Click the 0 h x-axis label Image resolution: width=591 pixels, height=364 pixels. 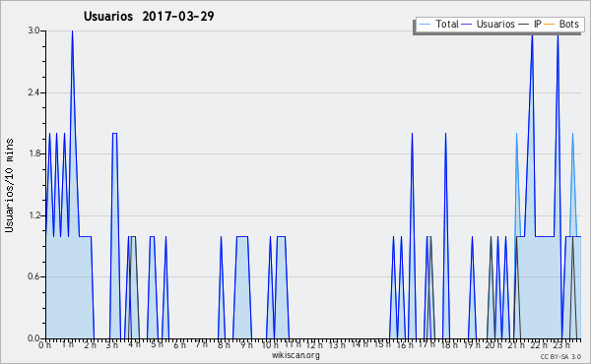pyautogui.click(x=44, y=345)
